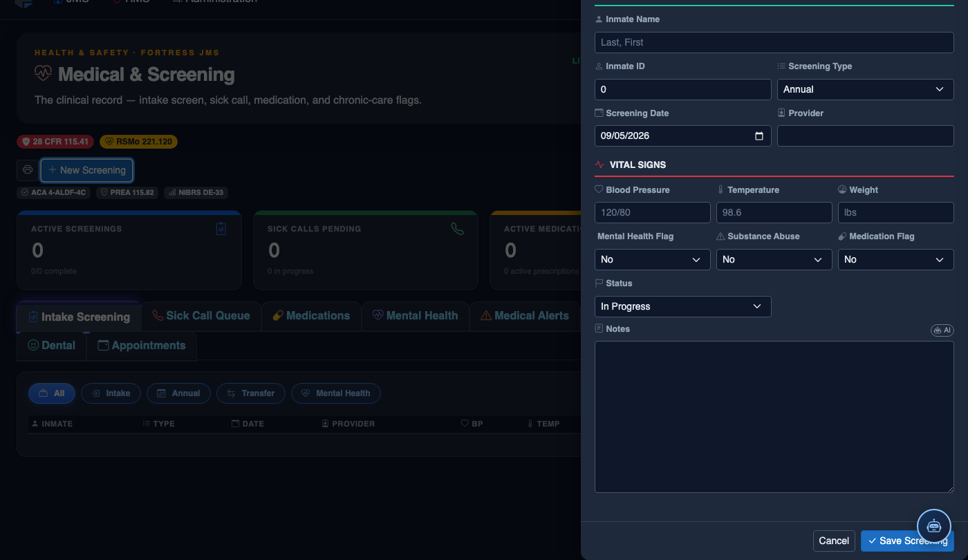Viewport: 968px width, 560px height.
Task: Toggle the Annual filter pill
Action: tap(178, 393)
